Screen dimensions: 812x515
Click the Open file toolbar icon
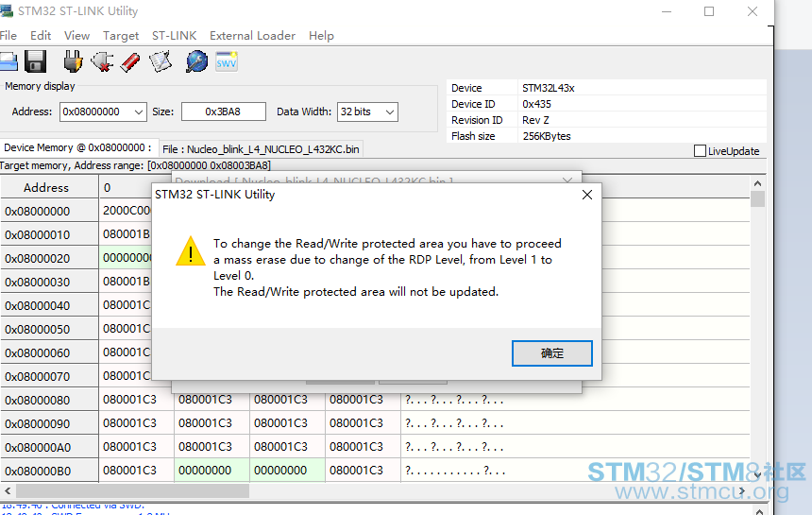pos(8,61)
